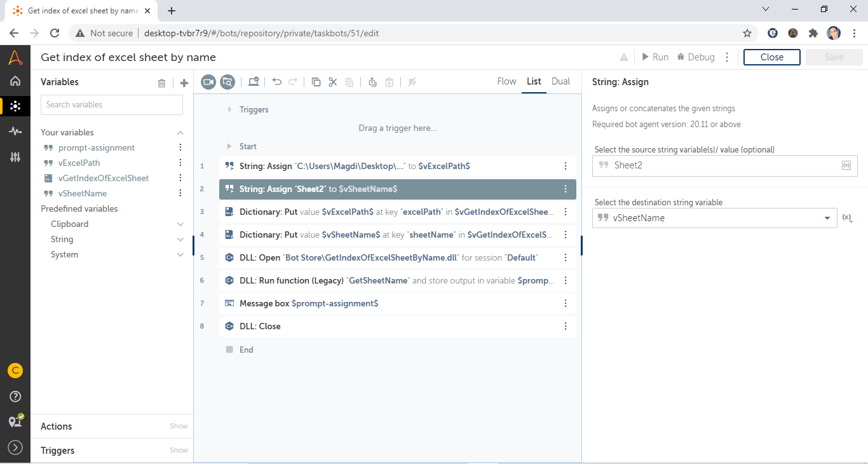868x464 pixels.
Task: Redo the last action
Action: pyautogui.click(x=293, y=81)
